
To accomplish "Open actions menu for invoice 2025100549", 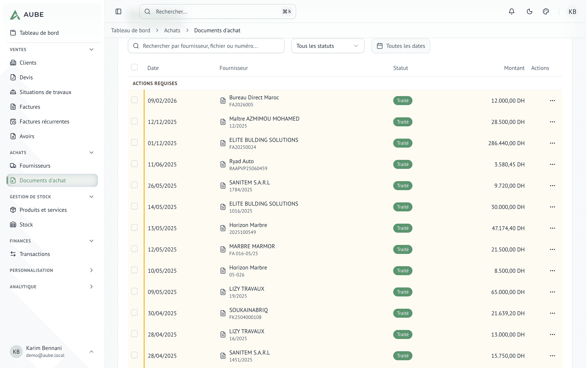I will click(552, 228).
